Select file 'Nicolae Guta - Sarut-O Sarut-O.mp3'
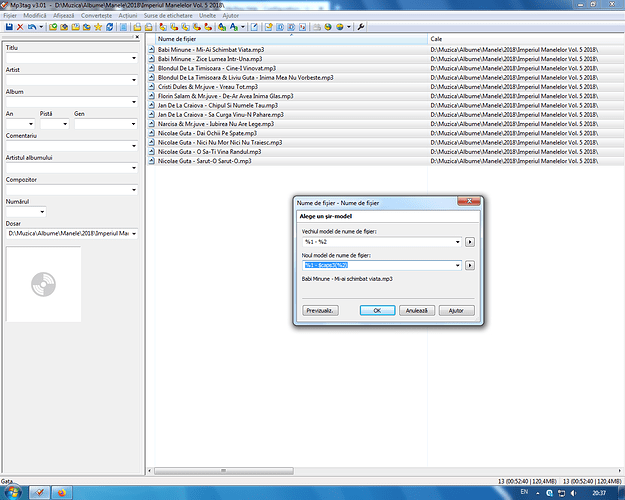The height and width of the screenshot is (500, 625). (204, 161)
